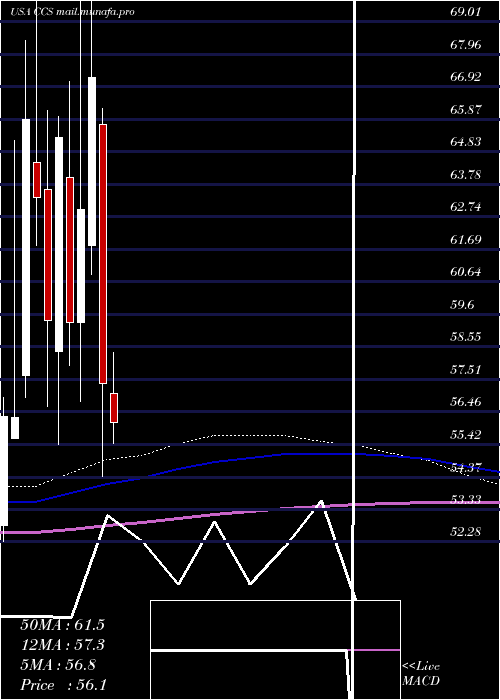Click the 'Price : 56.1' readout
The height and width of the screenshot is (700, 500).
point(63,685)
